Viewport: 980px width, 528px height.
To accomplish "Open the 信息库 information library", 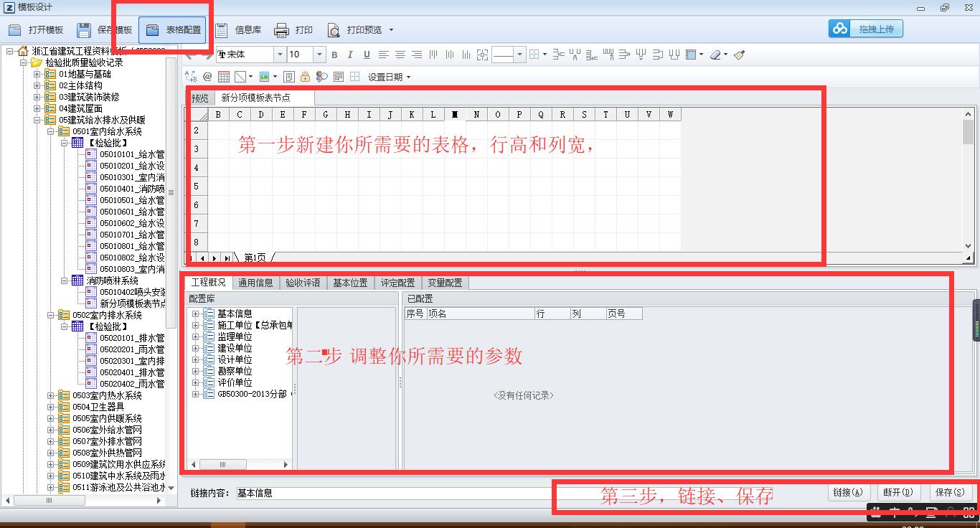I will click(x=238, y=30).
